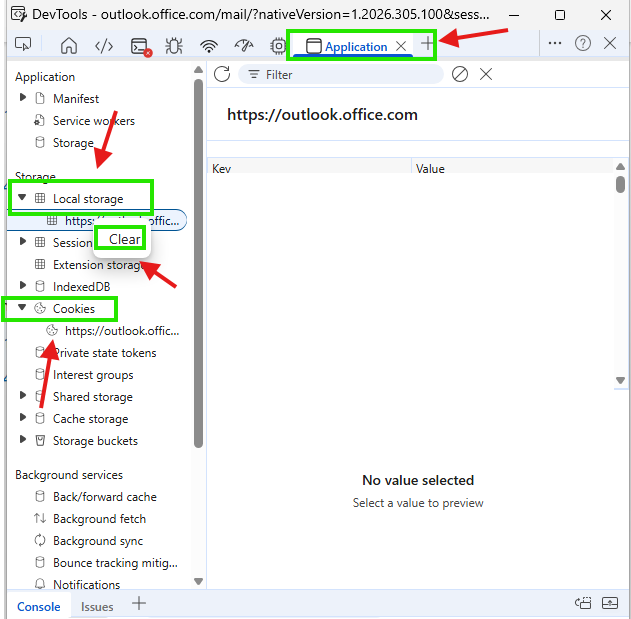
Task: Select Cookies in the sidebar
Action: pos(74,309)
